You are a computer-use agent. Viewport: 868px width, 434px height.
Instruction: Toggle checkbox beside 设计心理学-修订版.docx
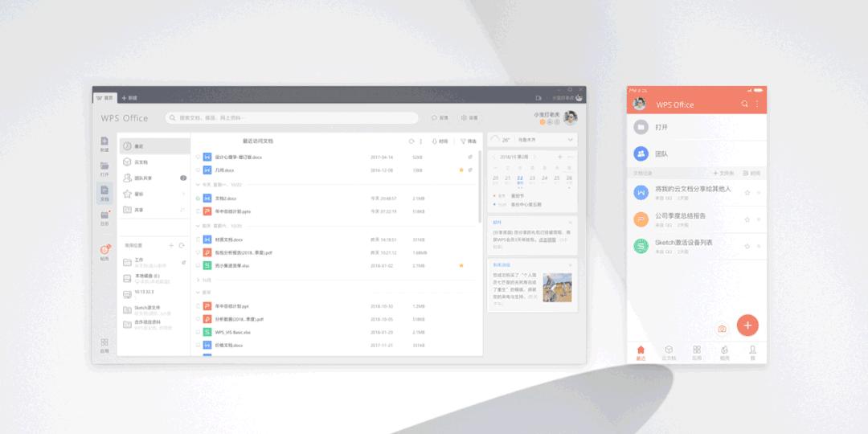198,157
